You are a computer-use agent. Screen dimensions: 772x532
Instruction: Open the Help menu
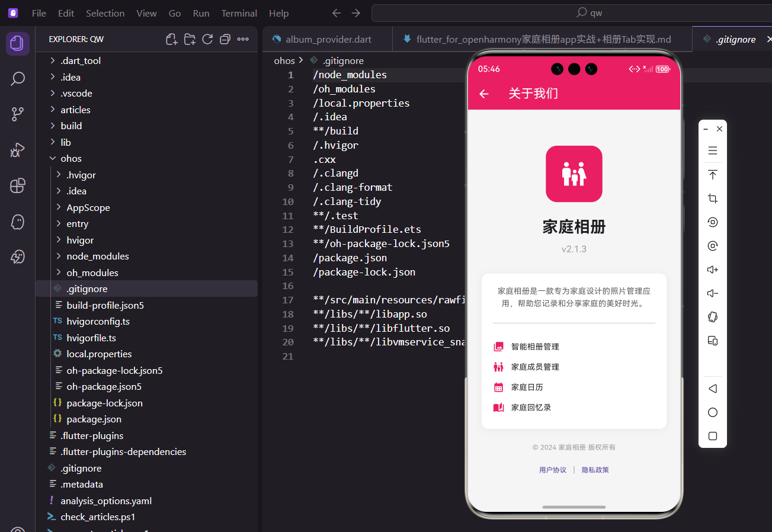tap(278, 13)
